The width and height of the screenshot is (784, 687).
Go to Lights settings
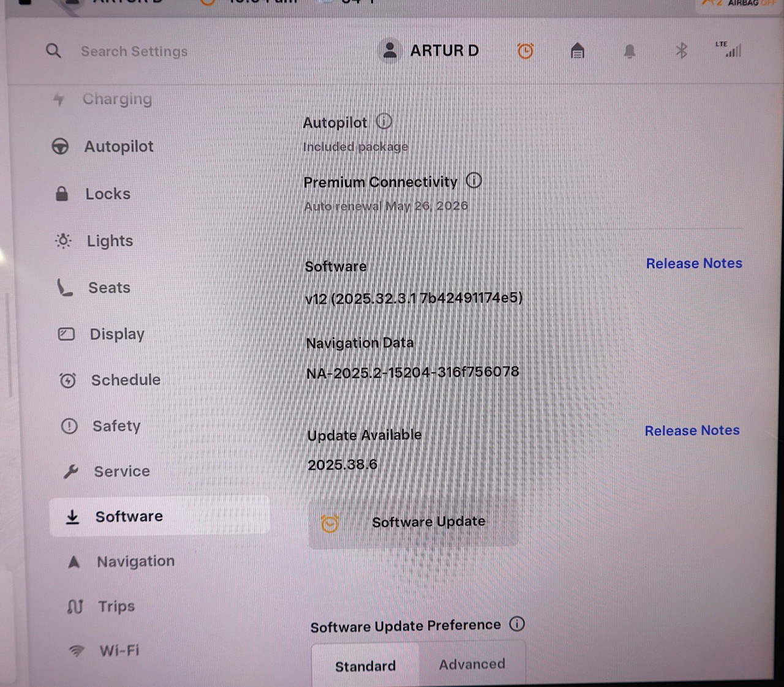[110, 241]
